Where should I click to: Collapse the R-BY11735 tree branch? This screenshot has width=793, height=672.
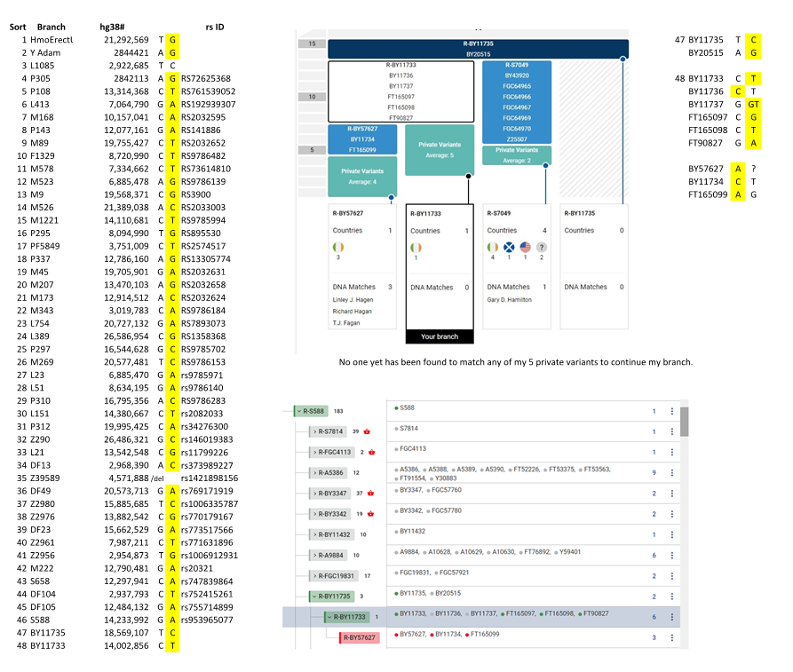(x=314, y=597)
